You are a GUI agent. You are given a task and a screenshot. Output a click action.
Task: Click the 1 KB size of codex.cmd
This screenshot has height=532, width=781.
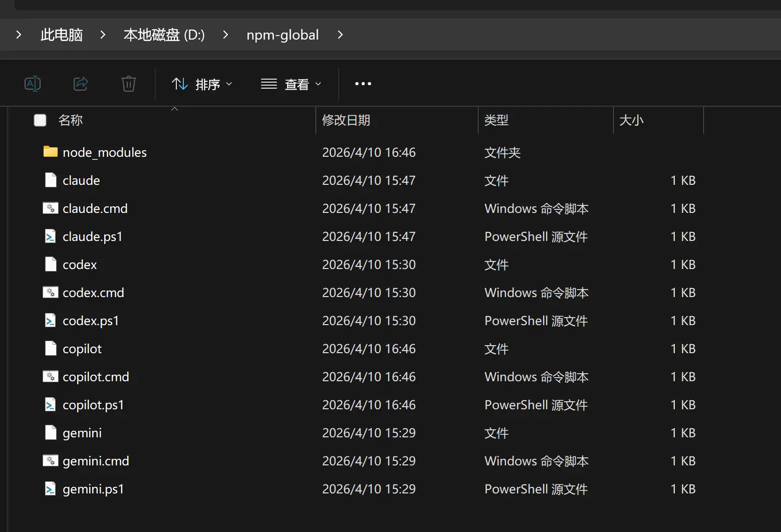(x=683, y=293)
